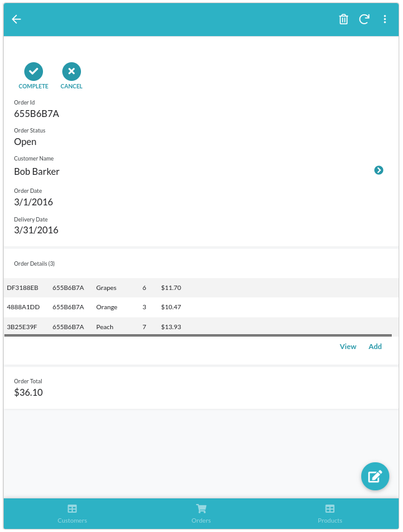Switch to the Orders tab
The height and width of the screenshot is (532, 403).
(201, 513)
